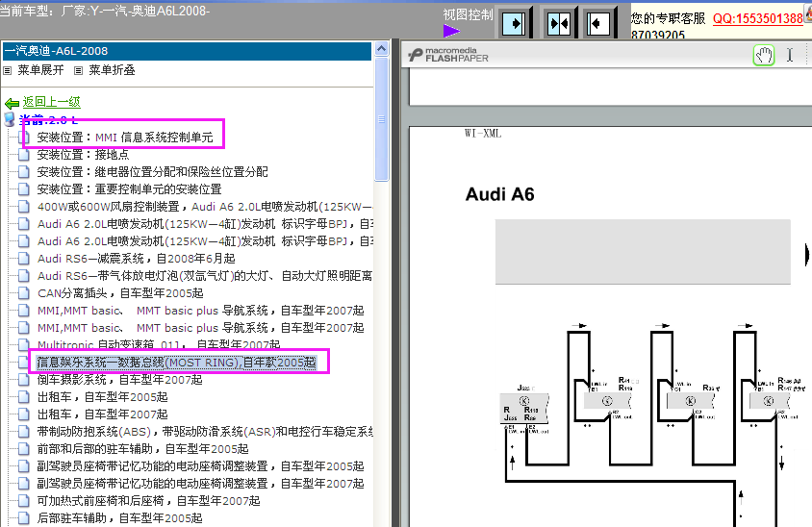Select the FlashPaper hand pan tool
The image size is (812, 527).
[x=764, y=56]
